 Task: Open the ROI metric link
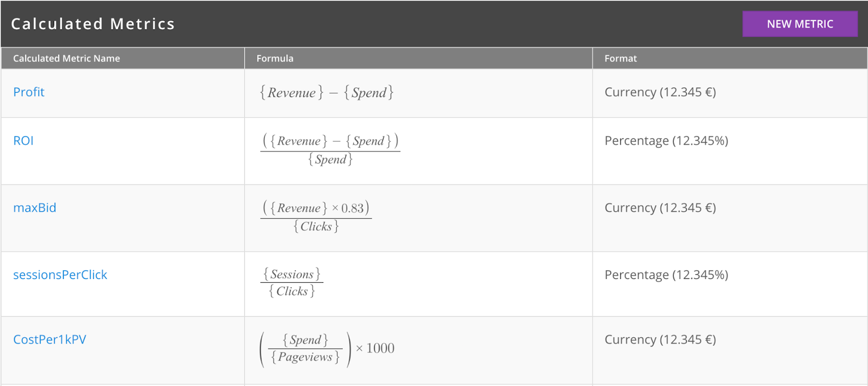23,141
